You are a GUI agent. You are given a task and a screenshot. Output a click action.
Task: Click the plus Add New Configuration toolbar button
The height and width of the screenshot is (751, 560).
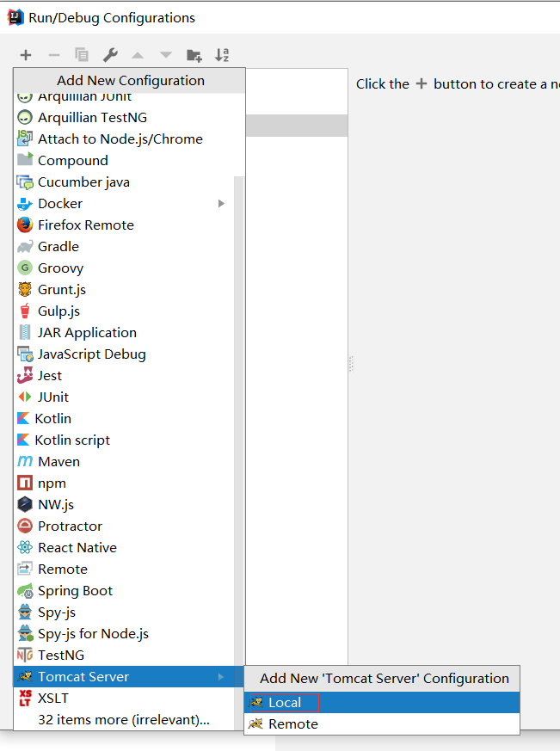(26, 55)
